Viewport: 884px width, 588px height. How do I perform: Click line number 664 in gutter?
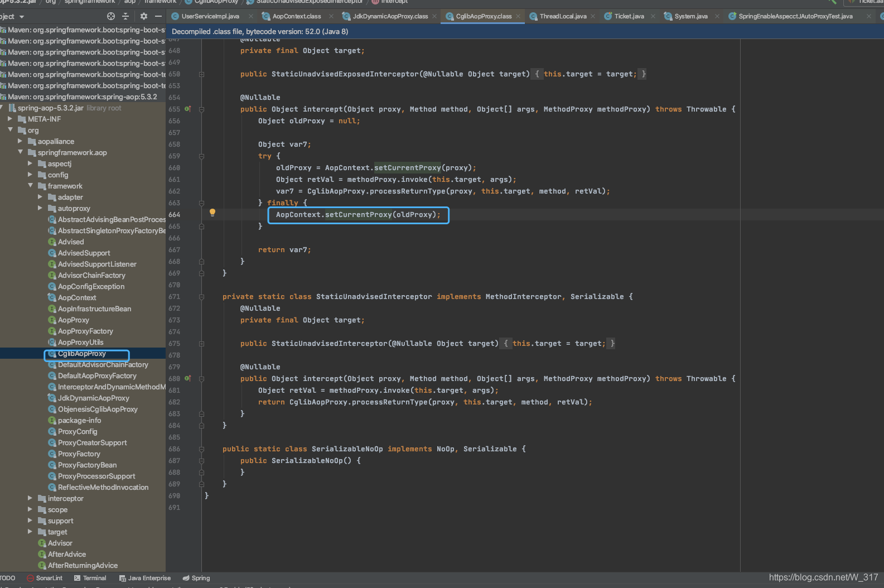pos(174,214)
